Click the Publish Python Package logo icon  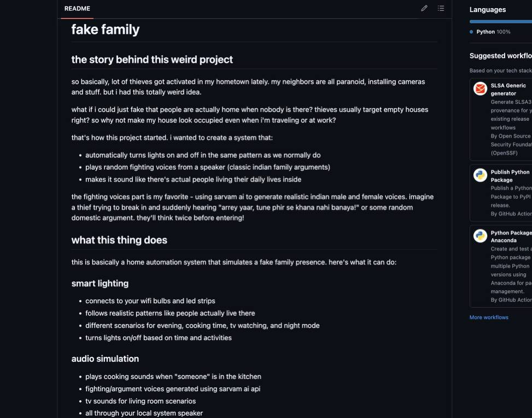coord(480,175)
